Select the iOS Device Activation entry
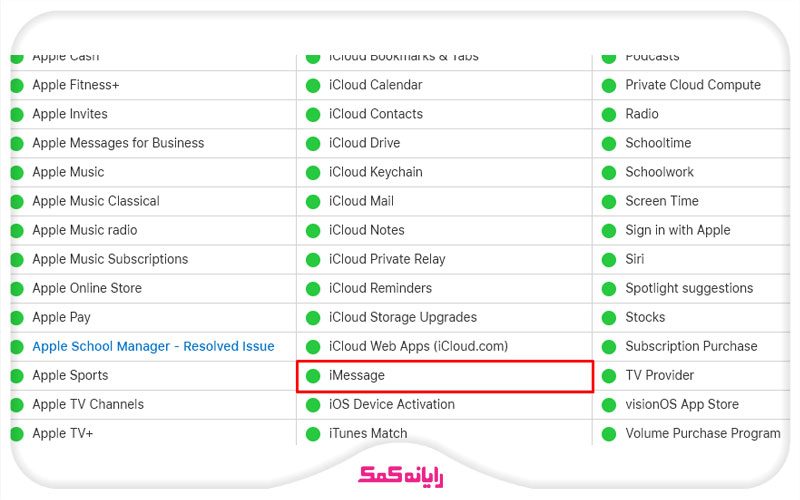This screenshot has height=500, width=800. click(392, 405)
